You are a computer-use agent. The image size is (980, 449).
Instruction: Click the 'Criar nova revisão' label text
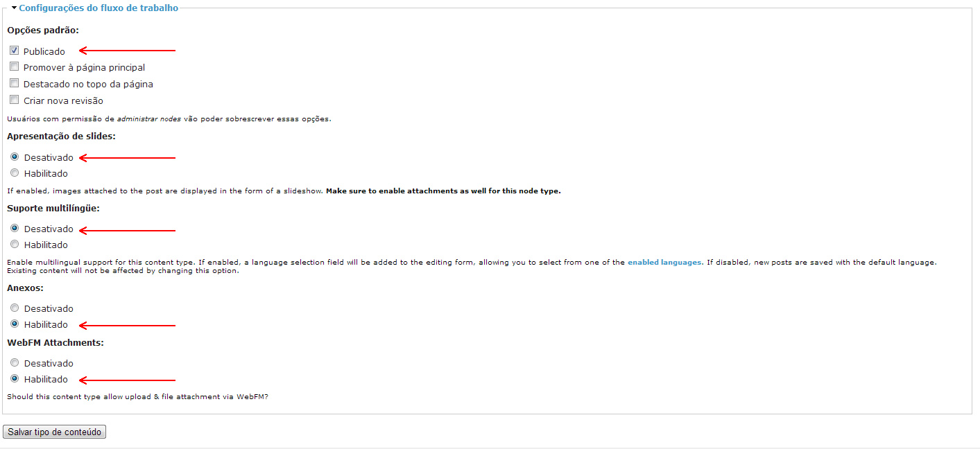pyautogui.click(x=63, y=101)
